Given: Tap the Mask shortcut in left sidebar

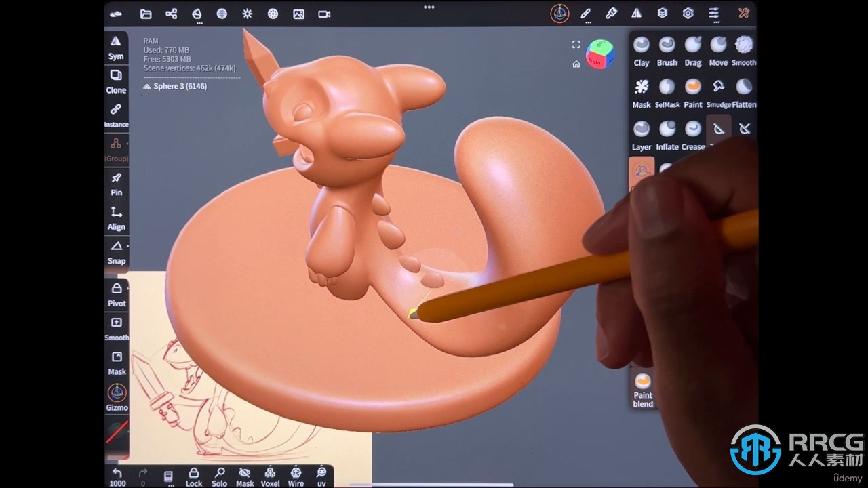Looking at the screenshot, I should [117, 363].
